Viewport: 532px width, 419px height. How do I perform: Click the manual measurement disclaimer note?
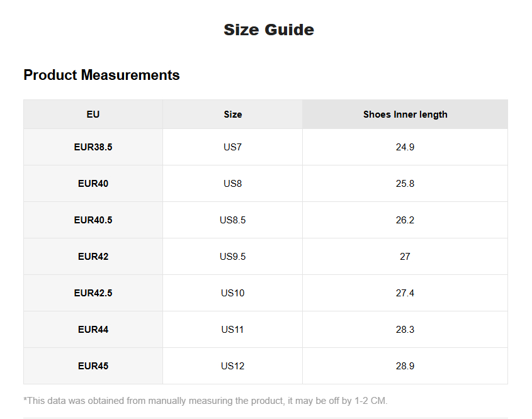pyautogui.click(x=205, y=401)
